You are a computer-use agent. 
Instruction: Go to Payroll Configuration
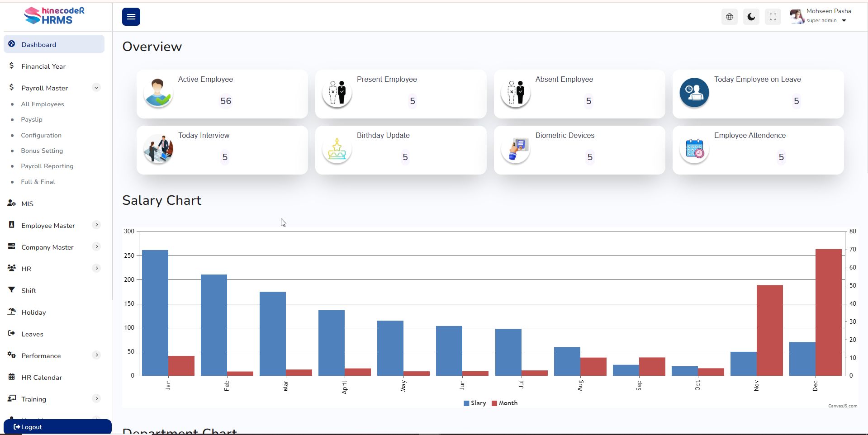click(x=41, y=135)
